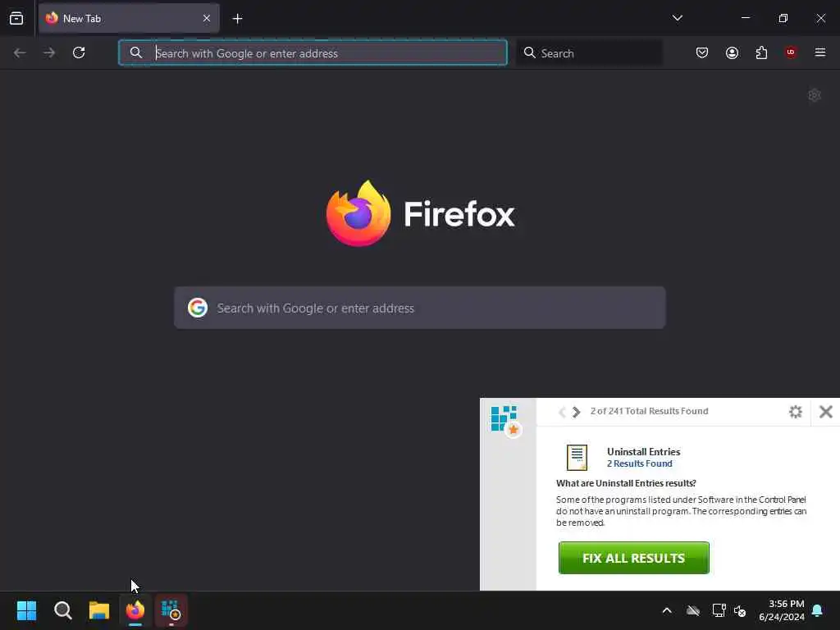The width and height of the screenshot is (840, 630).
Task: Click "What are Uninstall Entries results?" text
Action: [626, 483]
